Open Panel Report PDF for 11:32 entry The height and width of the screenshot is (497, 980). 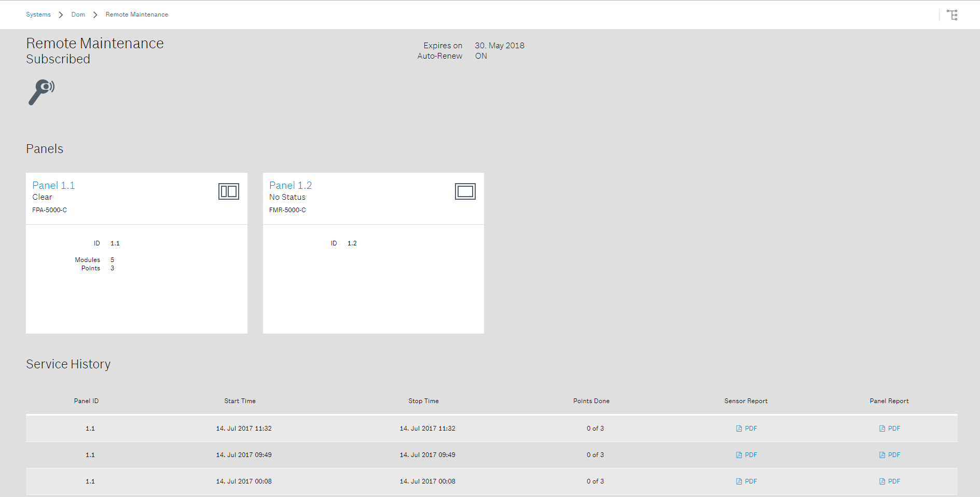[x=890, y=429]
